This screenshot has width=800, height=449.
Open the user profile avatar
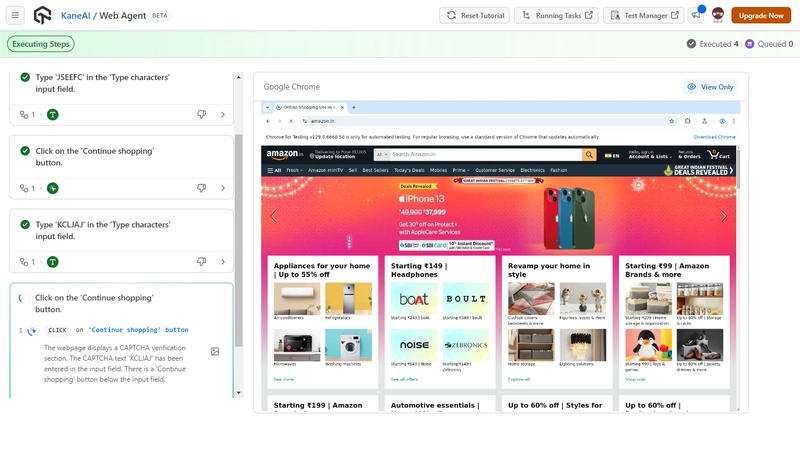coord(718,15)
